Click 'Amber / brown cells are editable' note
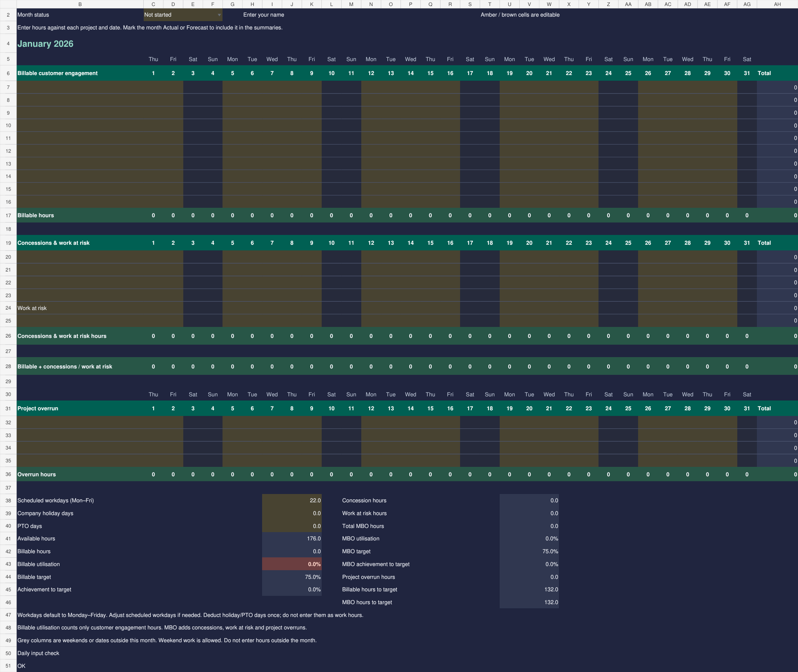The width and height of the screenshot is (798, 672). (520, 15)
